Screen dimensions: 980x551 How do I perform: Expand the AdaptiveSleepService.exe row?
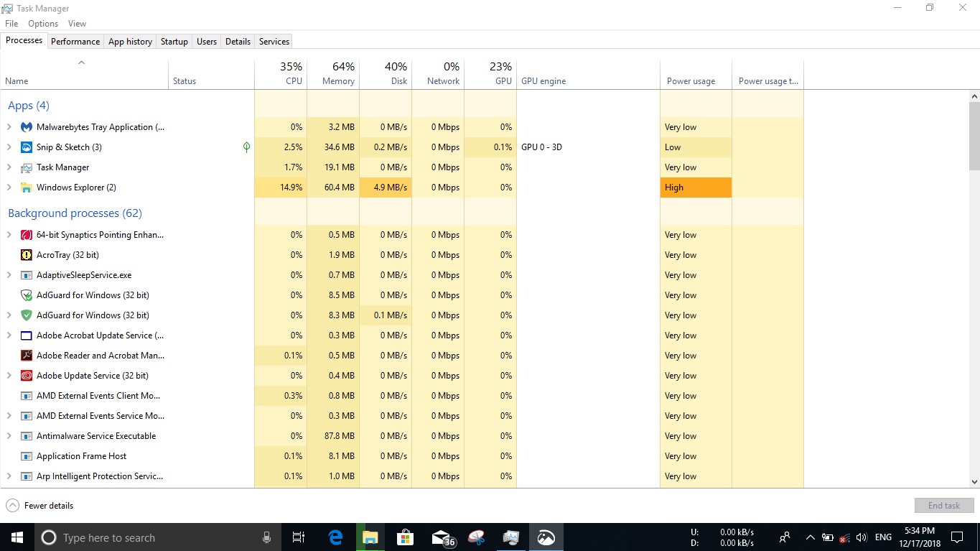tap(9, 275)
